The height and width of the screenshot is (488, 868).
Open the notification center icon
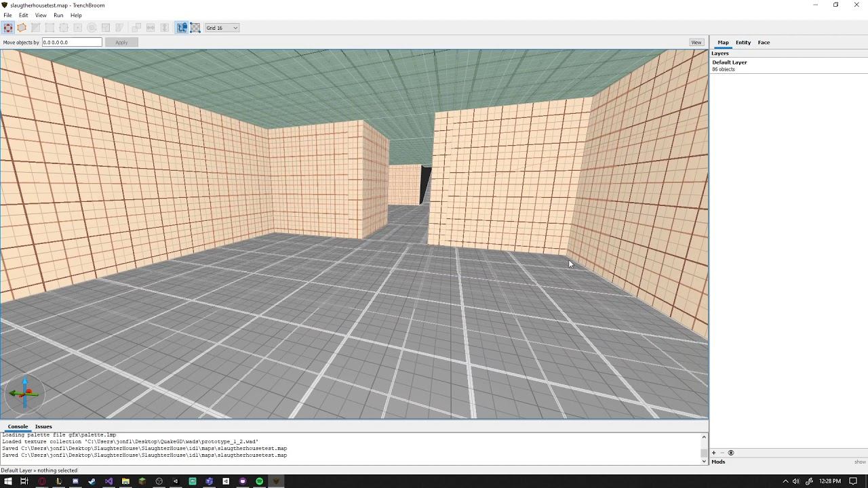853,481
